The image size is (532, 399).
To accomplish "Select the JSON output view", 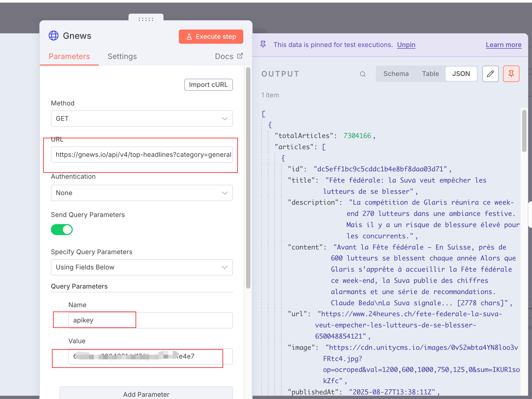I will [x=461, y=74].
